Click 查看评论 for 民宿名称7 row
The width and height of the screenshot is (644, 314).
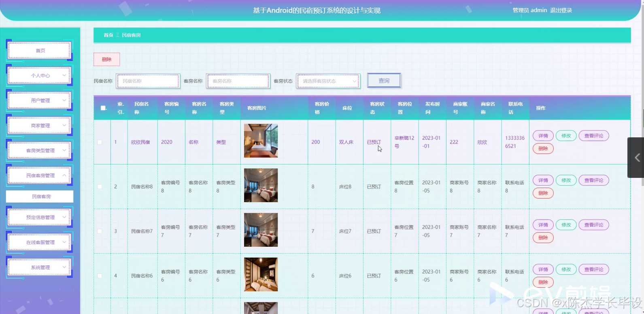(x=594, y=225)
